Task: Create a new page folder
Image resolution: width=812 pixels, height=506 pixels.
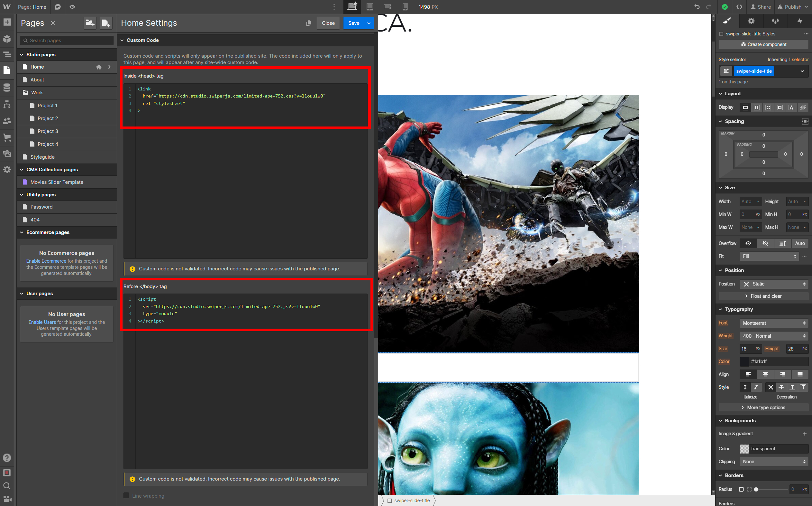Action: pyautogui.click(x=90, y=23)
